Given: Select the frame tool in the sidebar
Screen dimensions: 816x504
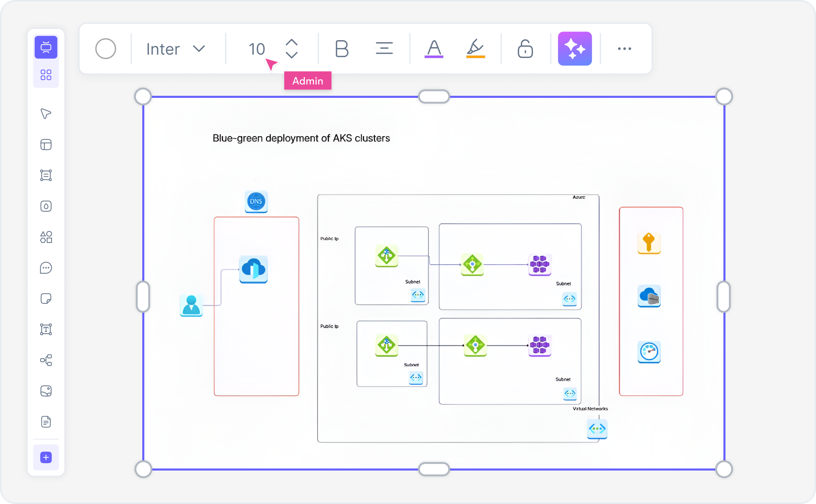Looking at the screenshot, I should pyautogui.click(x=46, y=175).
